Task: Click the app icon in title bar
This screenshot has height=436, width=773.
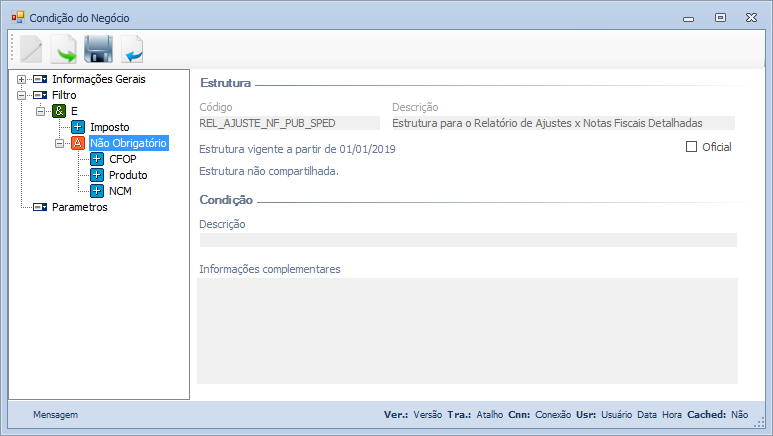Action: coord(18,18)
